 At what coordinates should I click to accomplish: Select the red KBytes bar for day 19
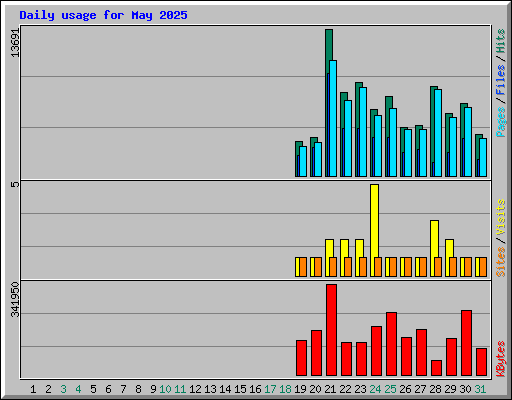(301, 358)
